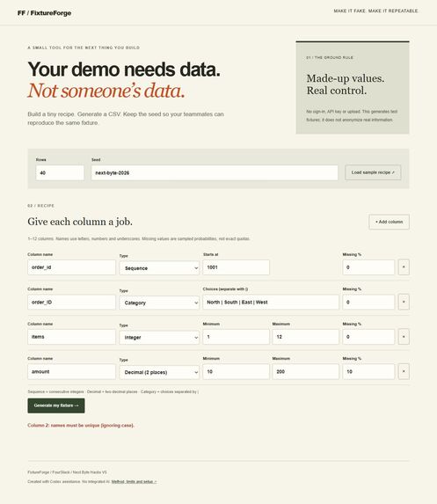Edit Missing % field of order_id row
Viewport: 437px width, 504px height.
368,267
